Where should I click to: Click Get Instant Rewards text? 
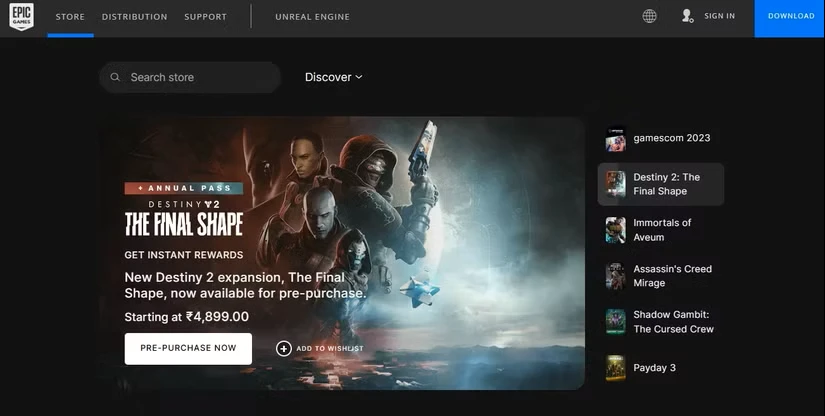(184, 255)
